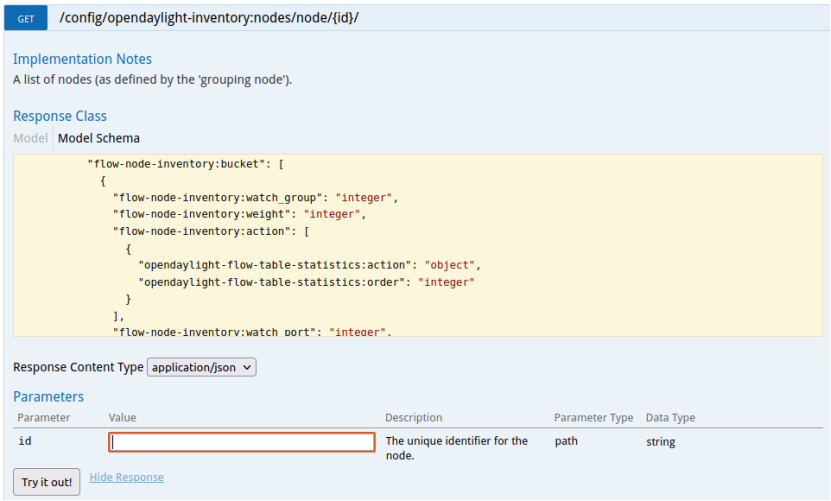Open the Response Content Type dropdown

click(202, 367)
